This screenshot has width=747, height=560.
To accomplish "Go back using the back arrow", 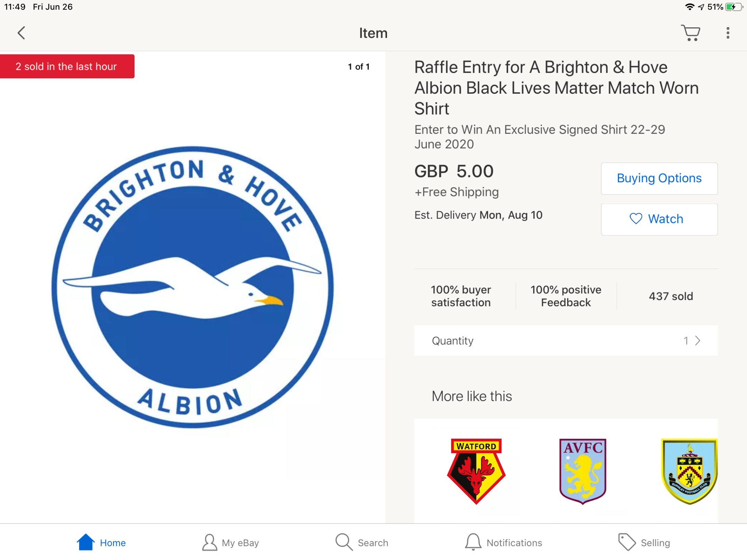I will point(21,33).
